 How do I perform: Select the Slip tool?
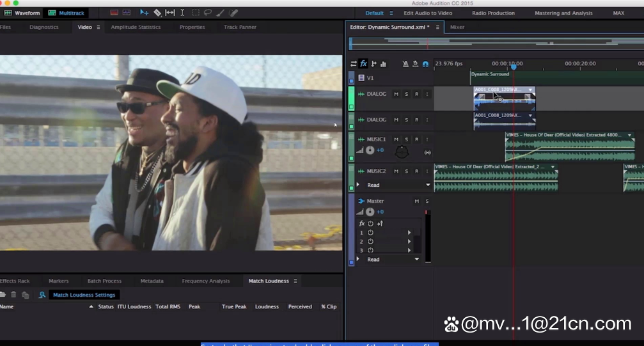point(169,13)
